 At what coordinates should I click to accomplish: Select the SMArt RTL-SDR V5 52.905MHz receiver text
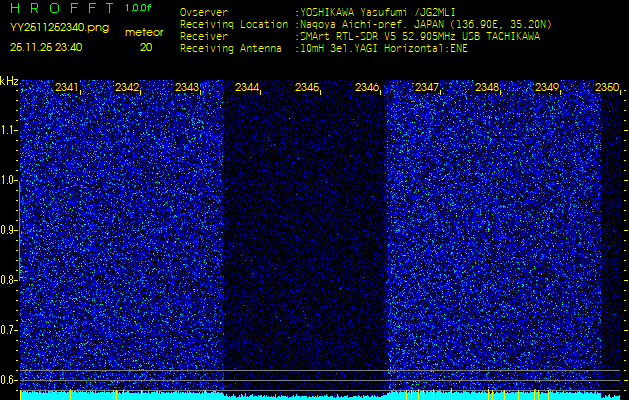click(x=420, y=37)
